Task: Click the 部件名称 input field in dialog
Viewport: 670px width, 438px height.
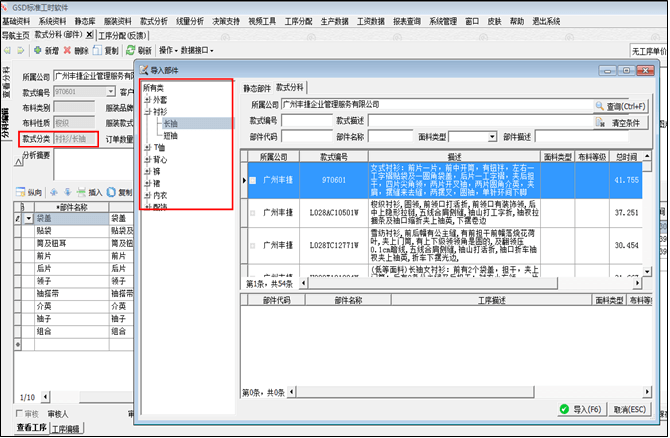Action: coord(390,137)
